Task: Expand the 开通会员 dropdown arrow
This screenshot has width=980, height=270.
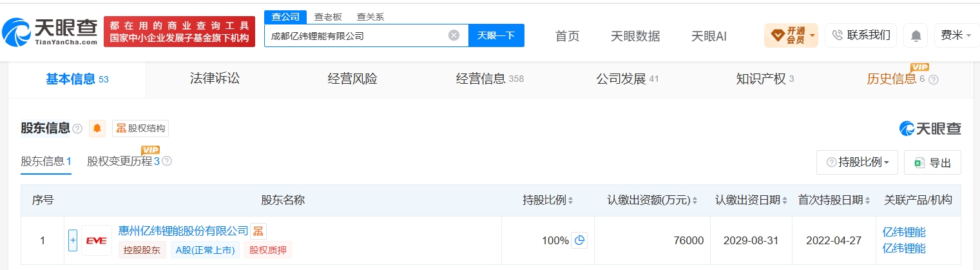Action: pos(812,35)
